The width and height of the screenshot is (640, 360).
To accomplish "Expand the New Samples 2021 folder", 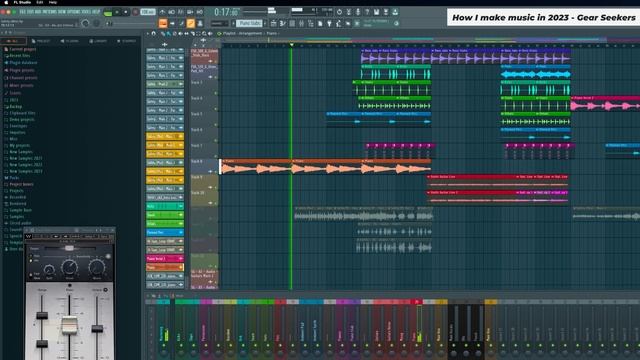I will pos(26,158).
